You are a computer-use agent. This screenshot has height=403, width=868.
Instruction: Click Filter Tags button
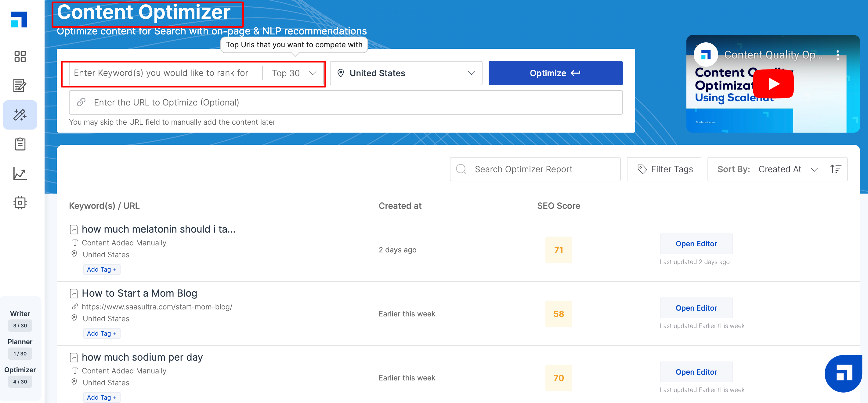click(664, 169)
